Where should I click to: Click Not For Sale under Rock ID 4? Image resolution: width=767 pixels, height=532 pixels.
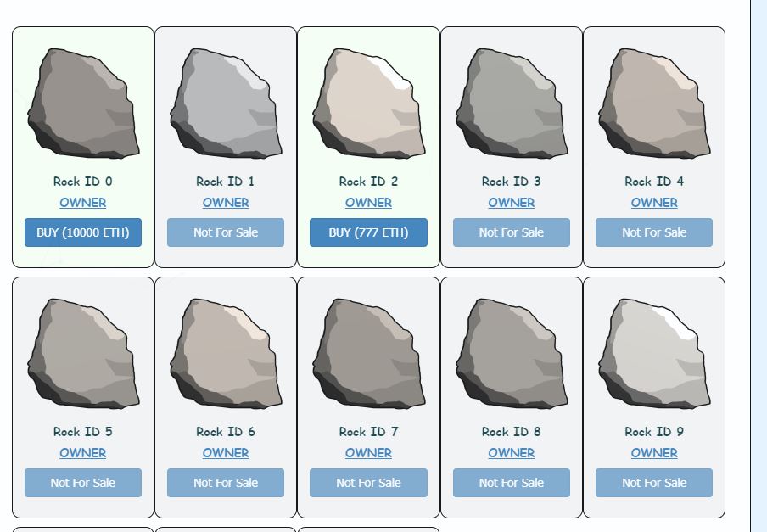[x=654, y=232]
